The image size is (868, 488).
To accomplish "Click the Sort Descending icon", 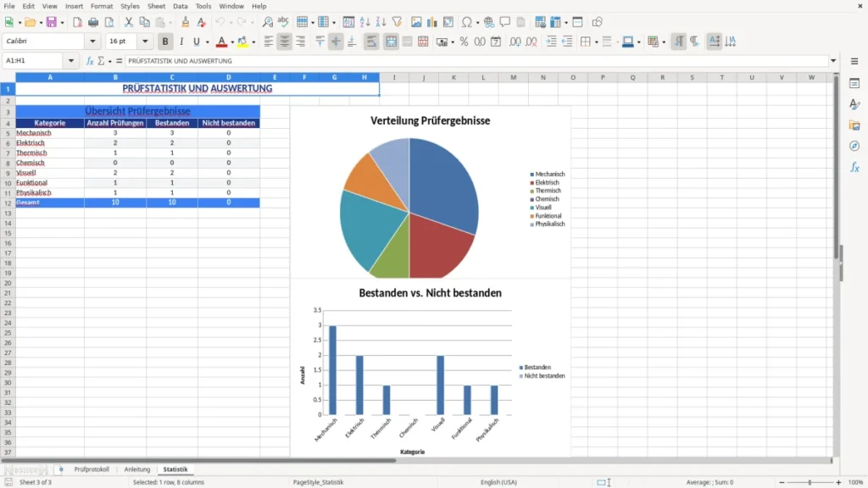I will tap(381, 22).
